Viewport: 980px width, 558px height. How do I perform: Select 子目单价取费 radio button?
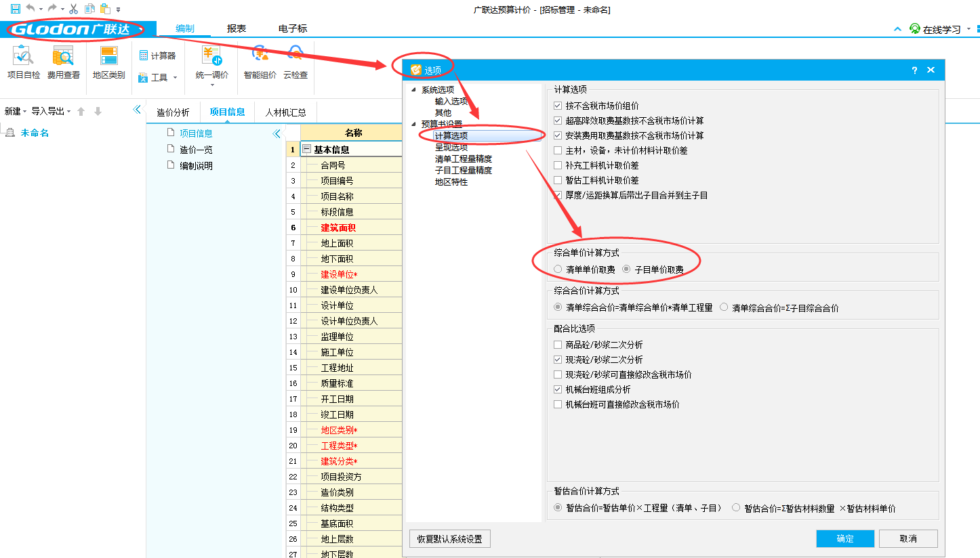(626, 269)
